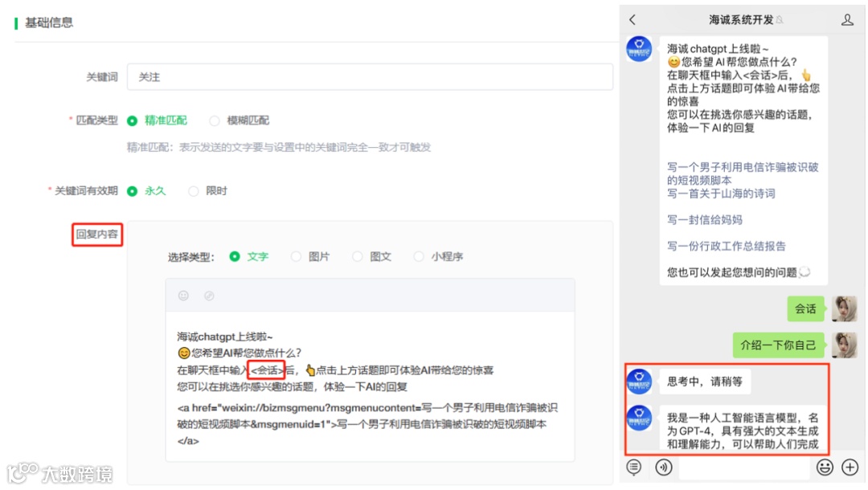Tap the bot avatar beside the welcome message
This screenshot has height=490, width=868.
point(639,49)
